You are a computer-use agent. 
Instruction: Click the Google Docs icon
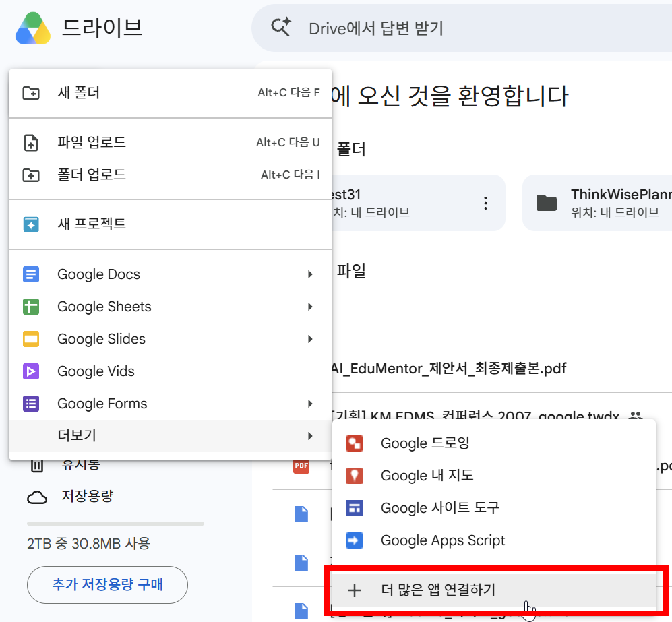31,274
